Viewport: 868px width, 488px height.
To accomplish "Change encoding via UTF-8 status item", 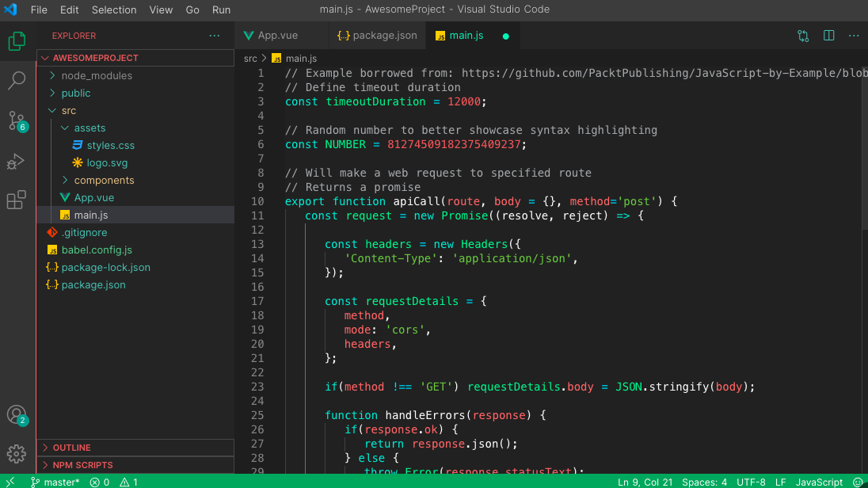I will point(751,482).
